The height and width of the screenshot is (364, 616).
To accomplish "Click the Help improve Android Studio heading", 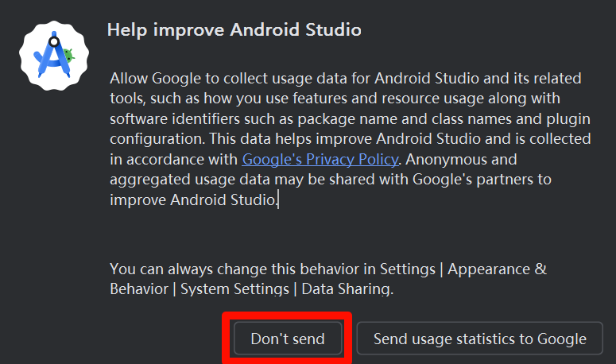I will 234,30.
